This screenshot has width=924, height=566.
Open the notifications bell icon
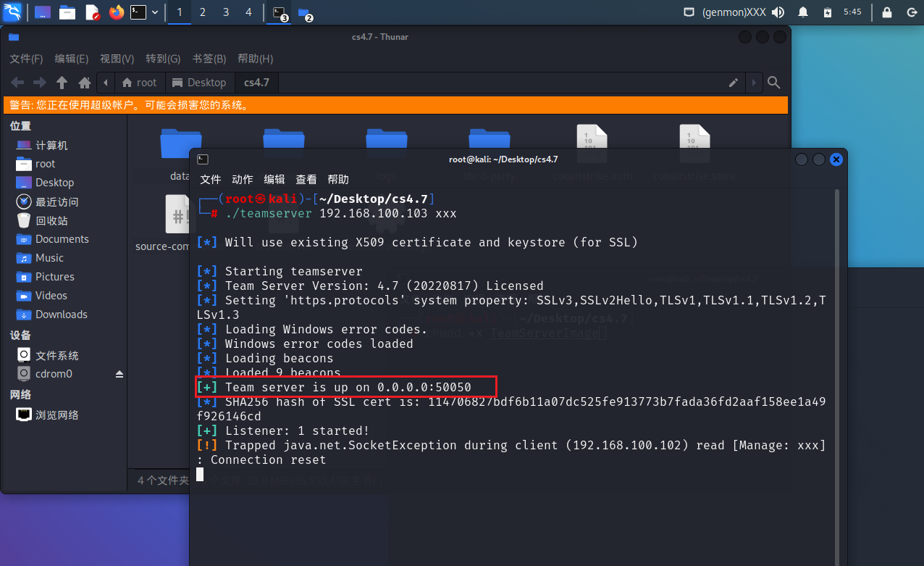coord(802,12)
